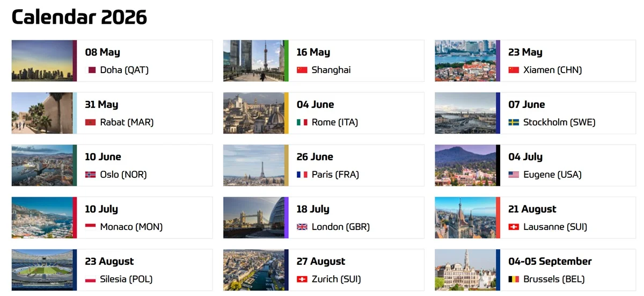644x296 pixels.
Task: Click the USA flag icon beside Eugene
Action: (x=514, y=175)
